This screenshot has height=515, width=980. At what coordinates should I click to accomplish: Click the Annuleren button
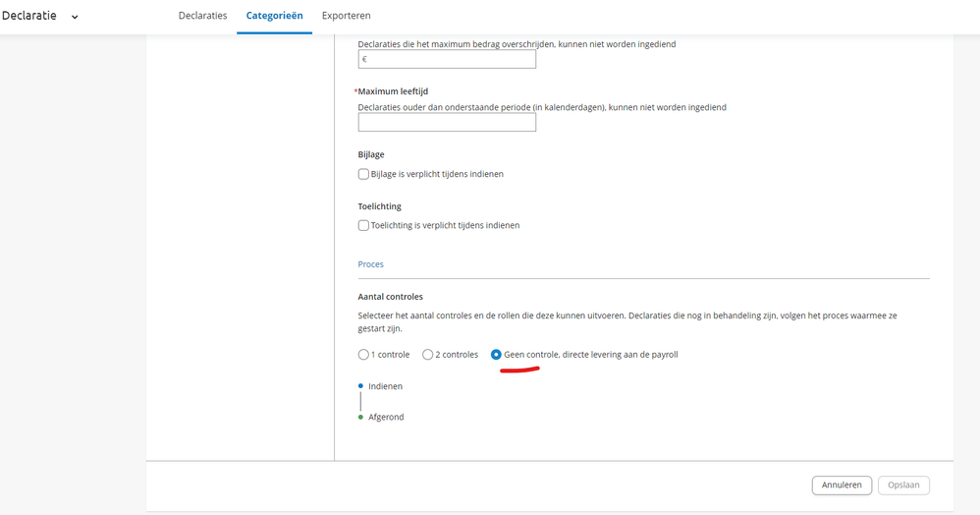tap(842, 485)
